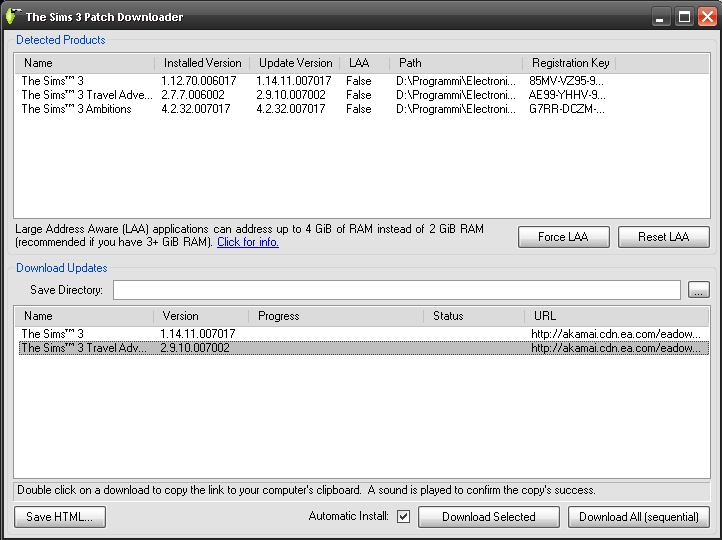The width and height of the screenshot is (722, 540).
Task: Click path cell of The Sims 3 row
Action: click(x=456, y=81)
